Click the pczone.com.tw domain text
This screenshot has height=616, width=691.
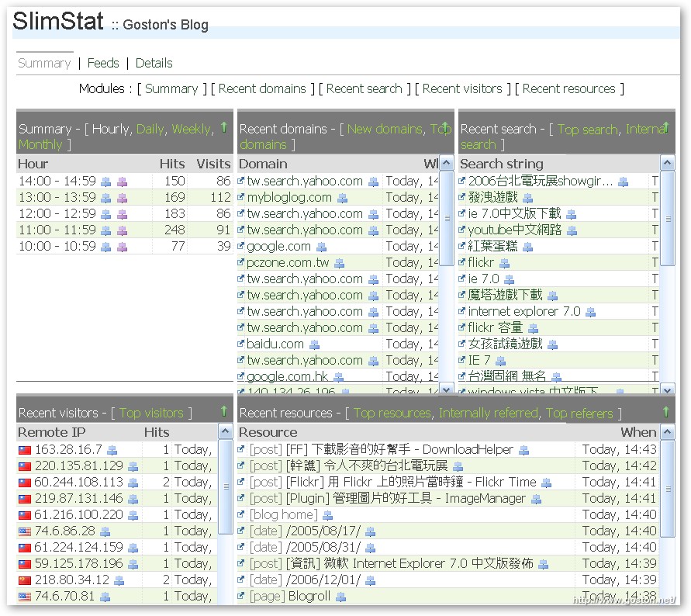288,263
